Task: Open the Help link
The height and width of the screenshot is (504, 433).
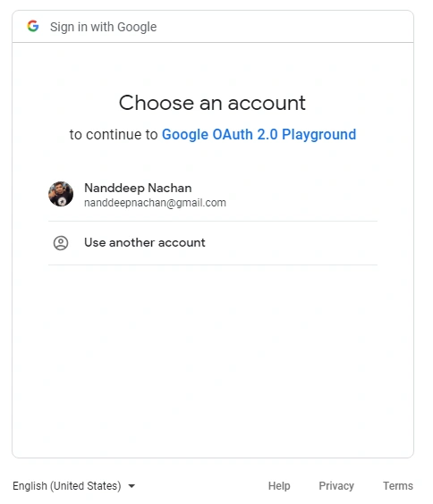Action: tap(279, 485)
